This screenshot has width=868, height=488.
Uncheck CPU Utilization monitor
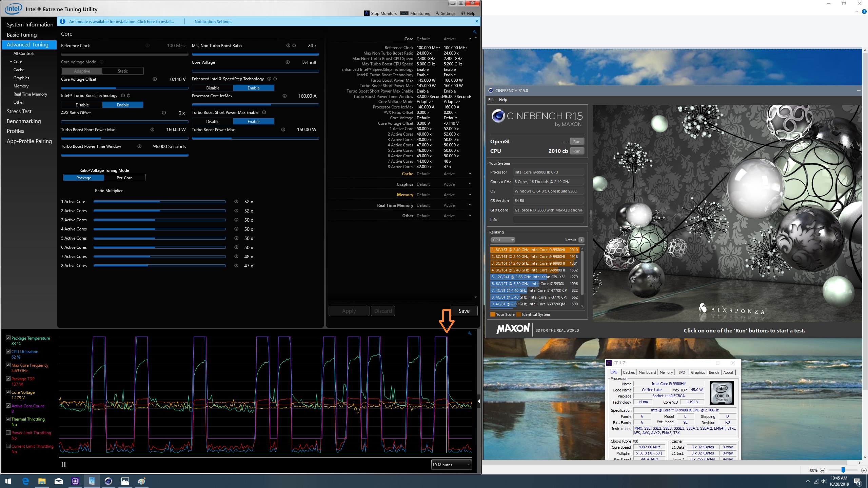pyautogui.click(x=8, y=351)
